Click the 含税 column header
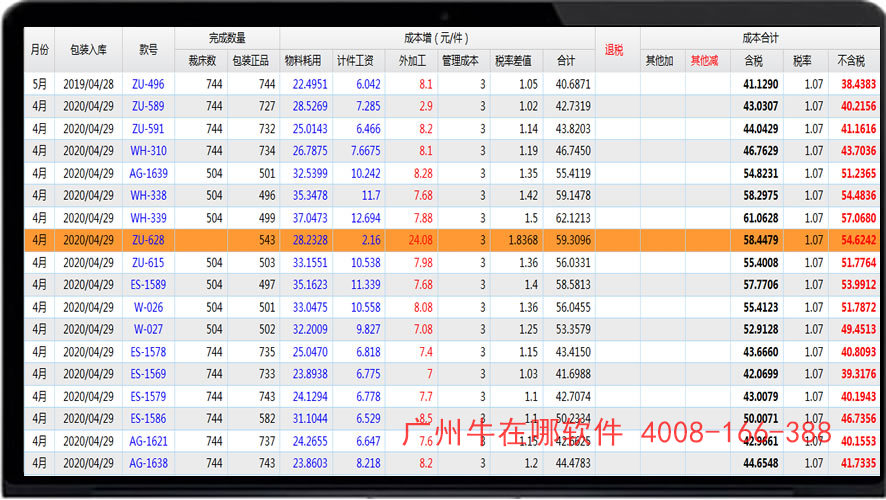The width and height of the screenshot is (886, 500). pyautogui.click(x=753, y=60)
